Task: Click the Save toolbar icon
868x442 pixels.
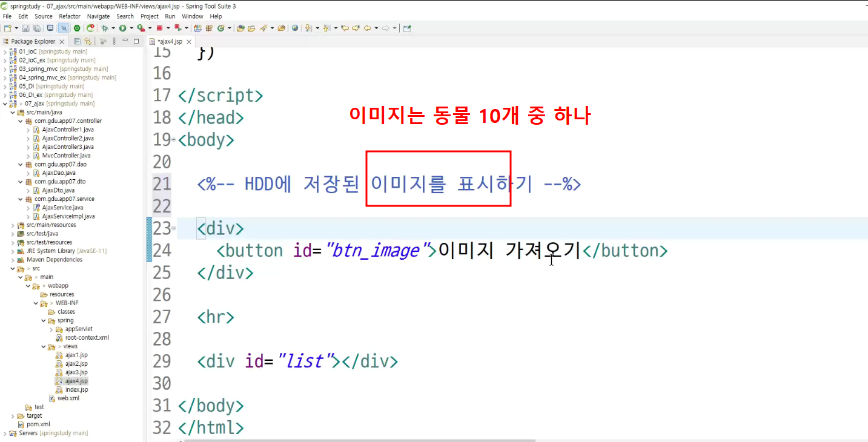Action: [25, 28]
